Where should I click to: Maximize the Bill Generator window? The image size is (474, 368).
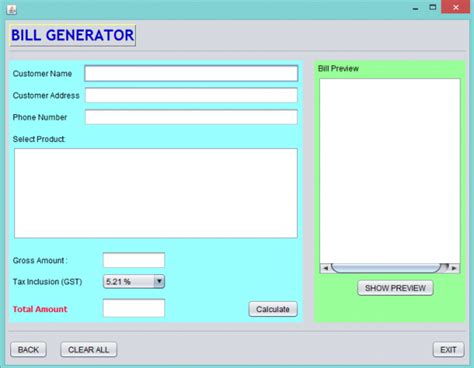pyautogui.click(x=433, y=7)
